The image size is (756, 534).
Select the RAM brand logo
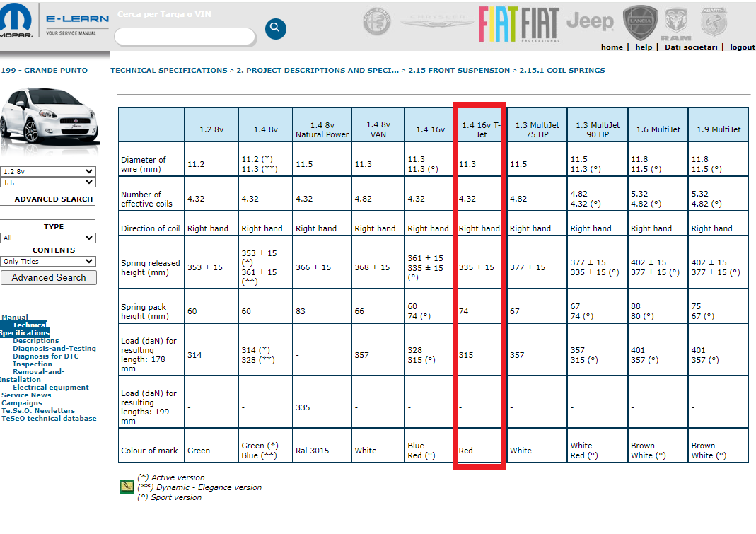676,25
